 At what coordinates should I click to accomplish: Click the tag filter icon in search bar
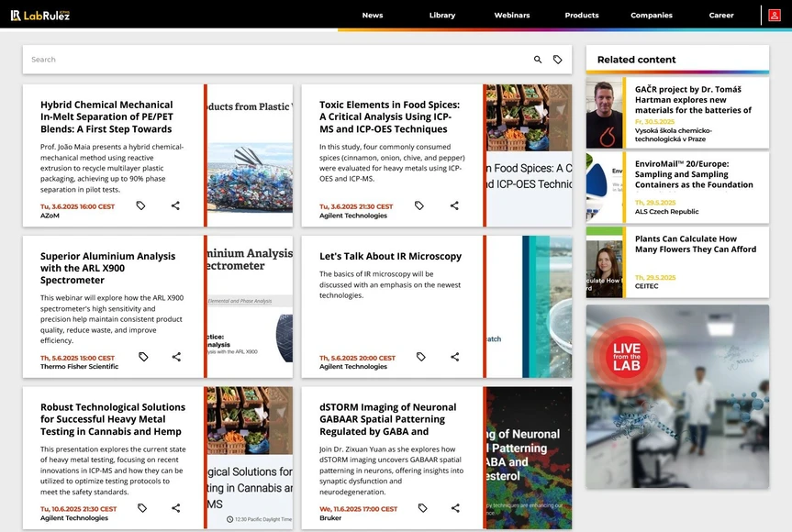click(x=558, y=60)
